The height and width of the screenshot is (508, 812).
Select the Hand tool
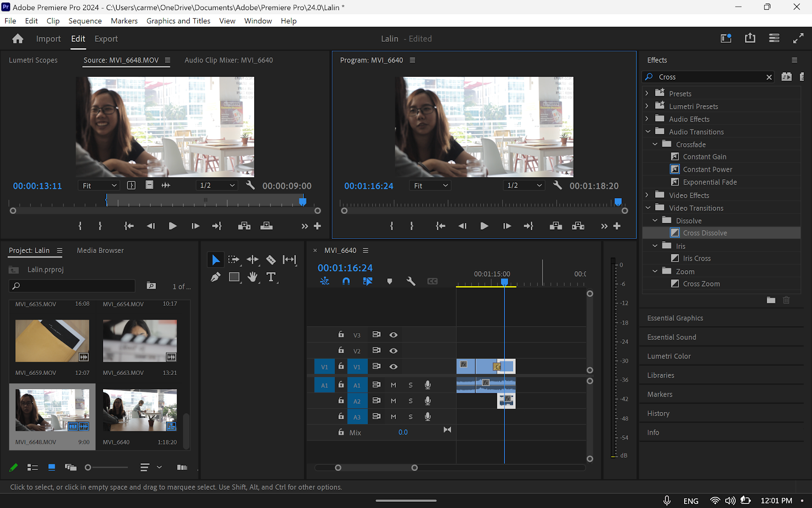coord(253,277)
